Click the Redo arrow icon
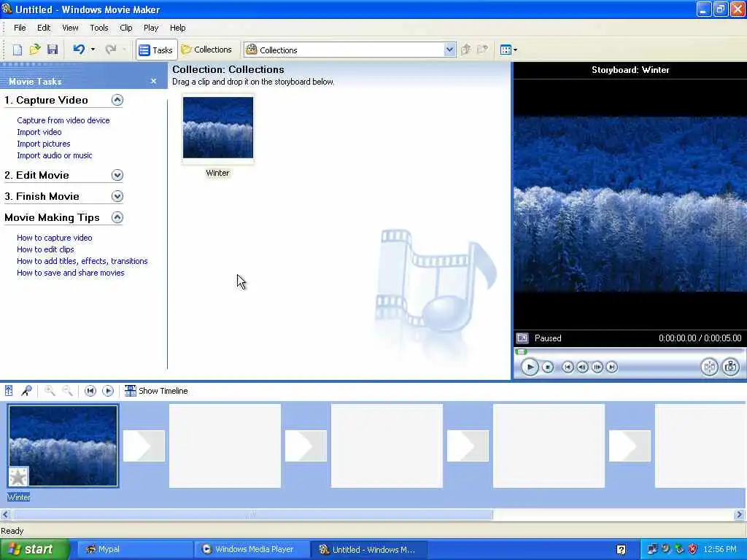 (111, 50)
